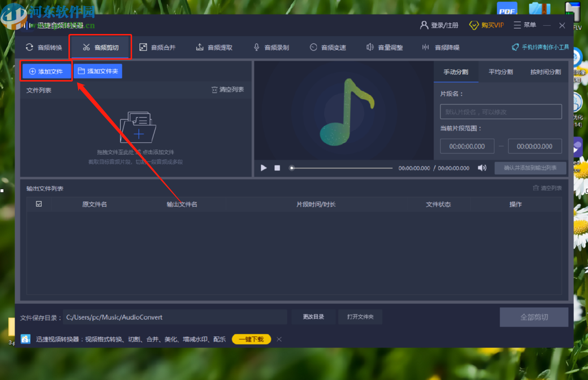Click the segment end time field
This screenshot has height=380, width=588.
point(535,146)
